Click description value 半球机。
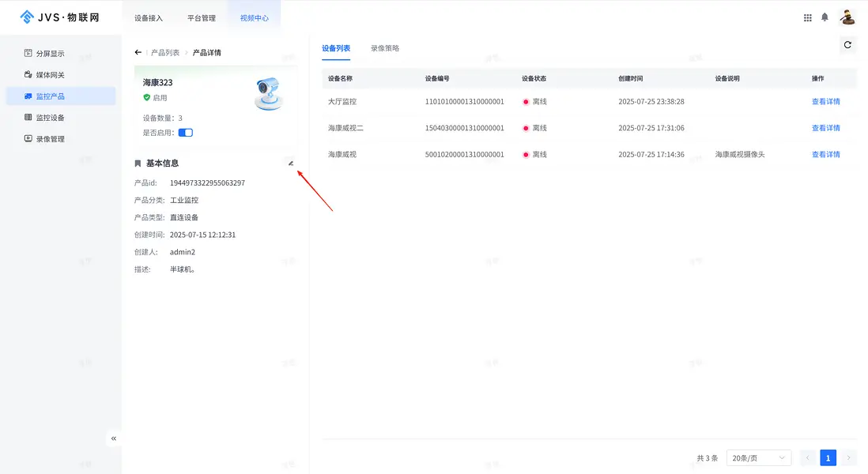The height and width of the screenshot is (474, 868). click(x=182, y=269)
